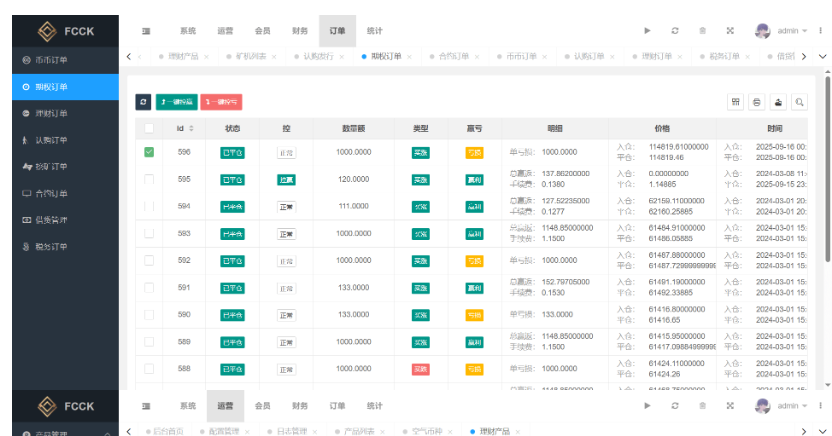Switch to the 认购发行 tab
832x436 pixels.
318,57
